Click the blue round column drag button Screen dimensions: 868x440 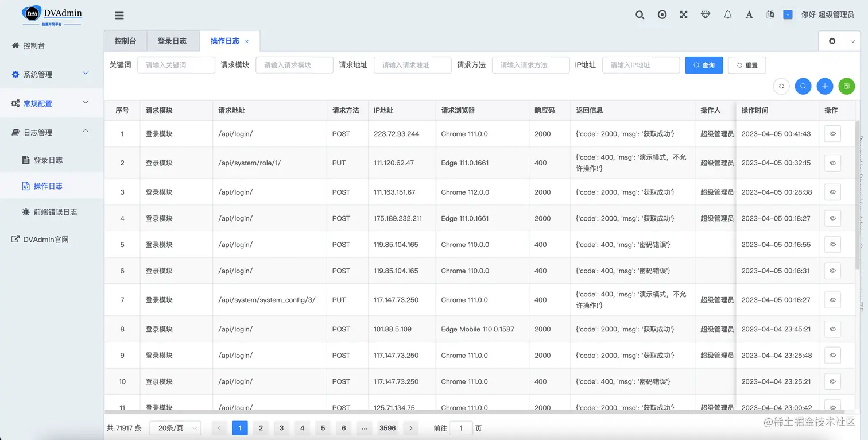coord(825,86)
